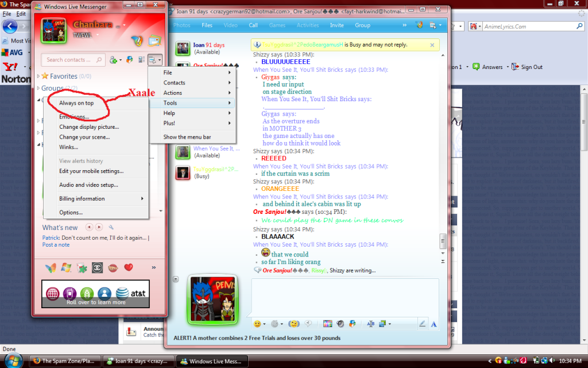Click the Messenger Plus cube icon beside search
Viewport: 588px width, 368px height.
click(129, 60)
